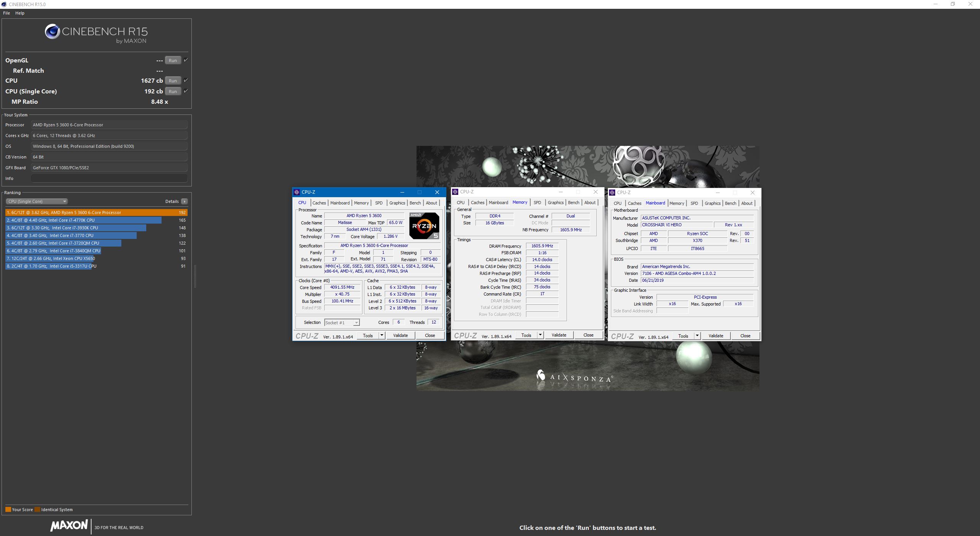Viewport: 980px width, 536px height.
Task: Toggle the CPU (Single Core) checkbox
Action: click(x=186, y=91)
